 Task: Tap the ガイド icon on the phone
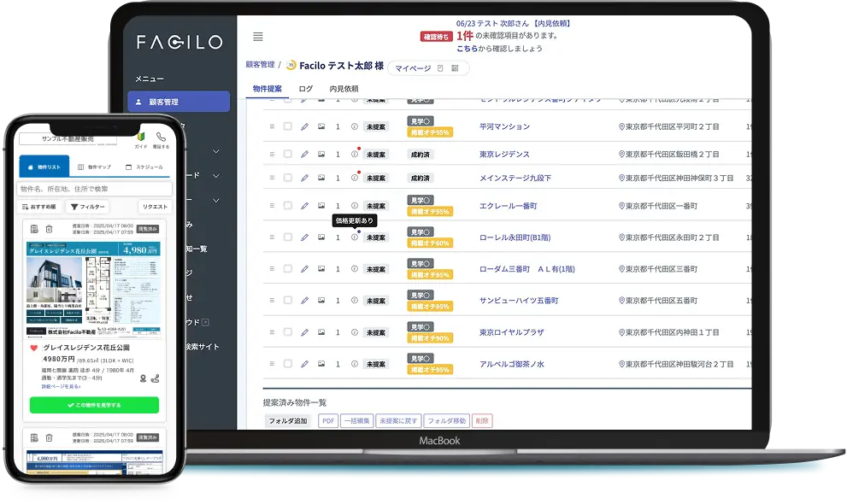tap(141, 140)
